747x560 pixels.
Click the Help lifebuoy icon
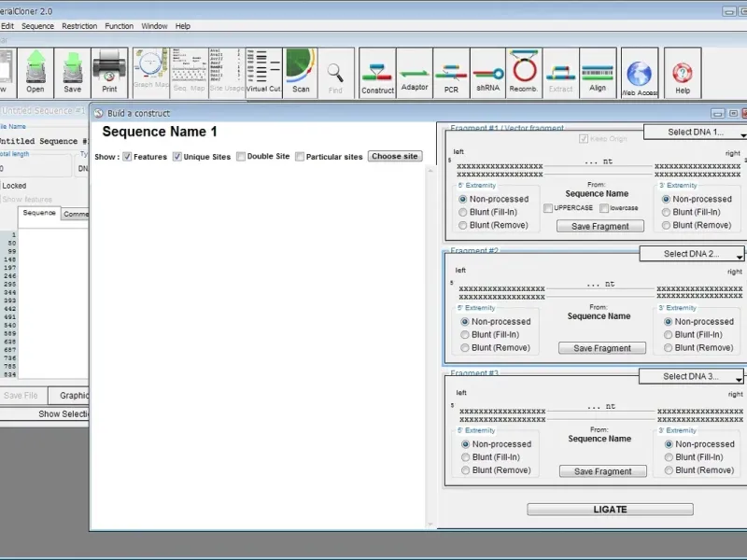point(683,73)
